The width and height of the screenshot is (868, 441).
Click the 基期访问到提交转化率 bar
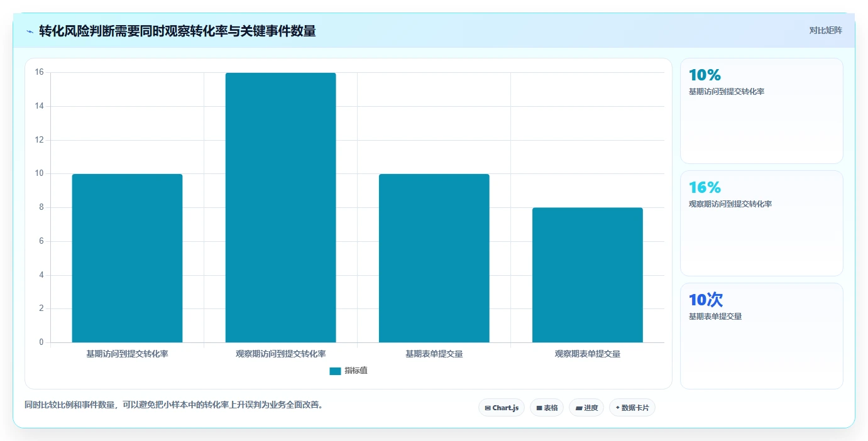click(128, 258)
